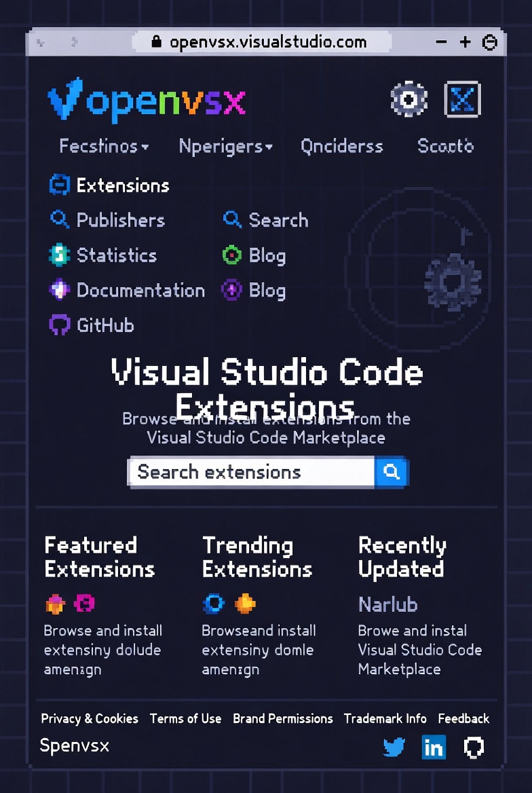Open the Twitter footer link

click(x=394, y=747)
